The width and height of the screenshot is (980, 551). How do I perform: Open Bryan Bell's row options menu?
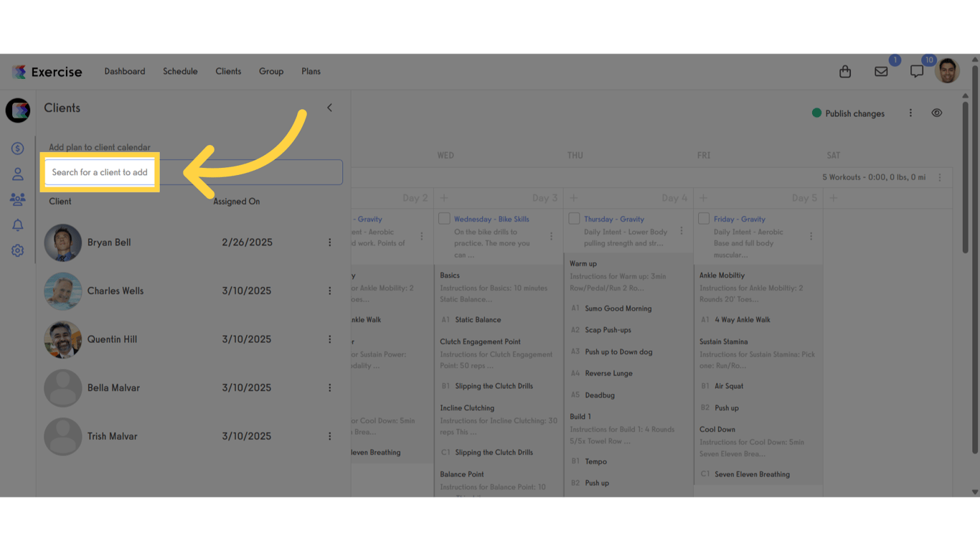tap(329, 242)
